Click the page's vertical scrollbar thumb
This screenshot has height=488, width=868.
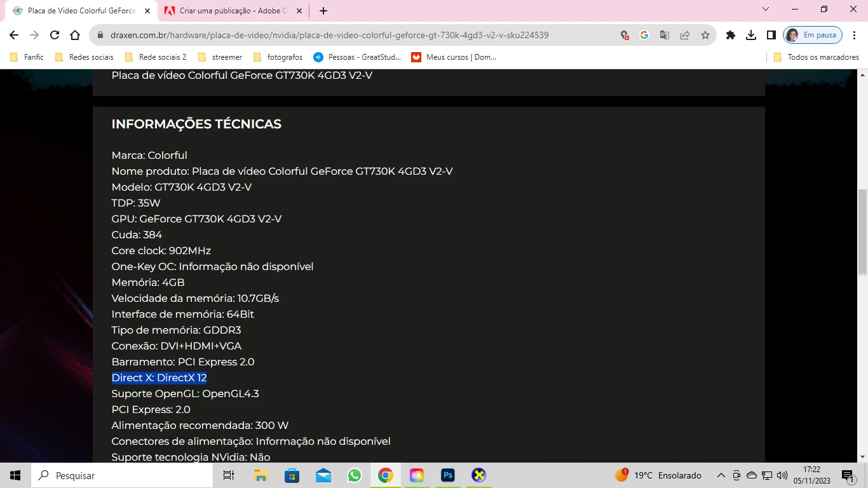coord(862,231)
